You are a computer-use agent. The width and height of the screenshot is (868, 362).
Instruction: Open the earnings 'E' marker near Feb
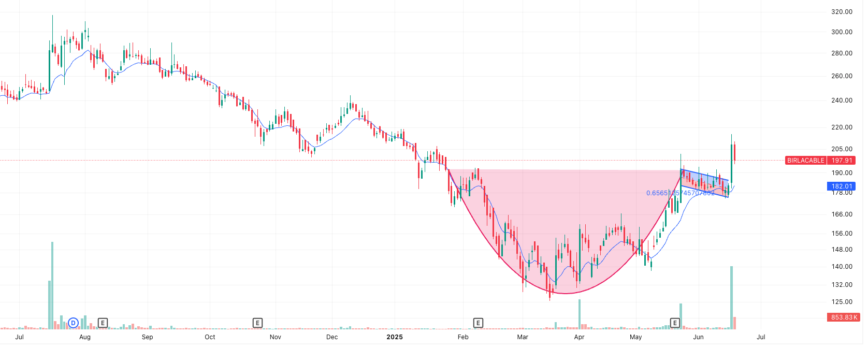pos(478,323)
